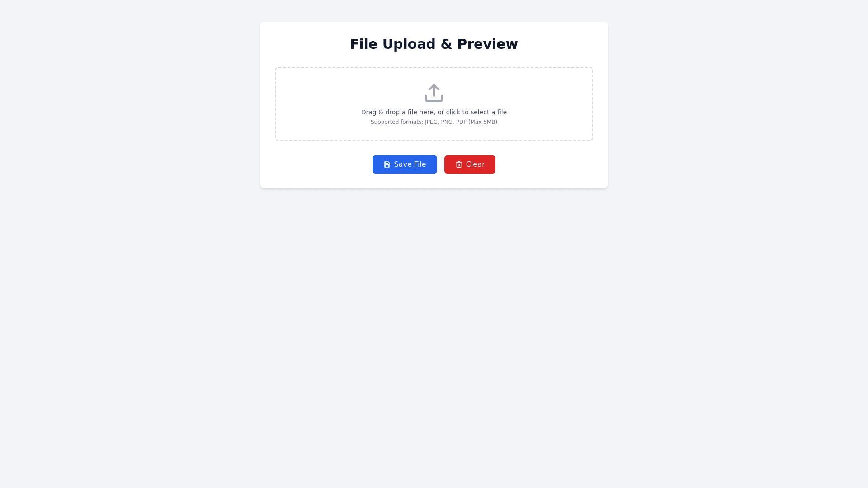Screen dimensions: 868x488
Task: Click the upload arrow icon in the drop zone
Action: tap(434, 93)
